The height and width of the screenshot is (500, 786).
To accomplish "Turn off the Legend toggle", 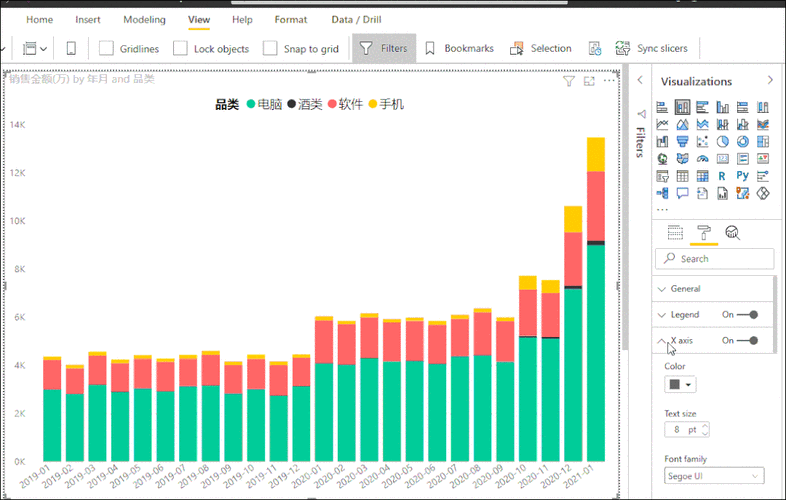I will click(x=747, y=315).
